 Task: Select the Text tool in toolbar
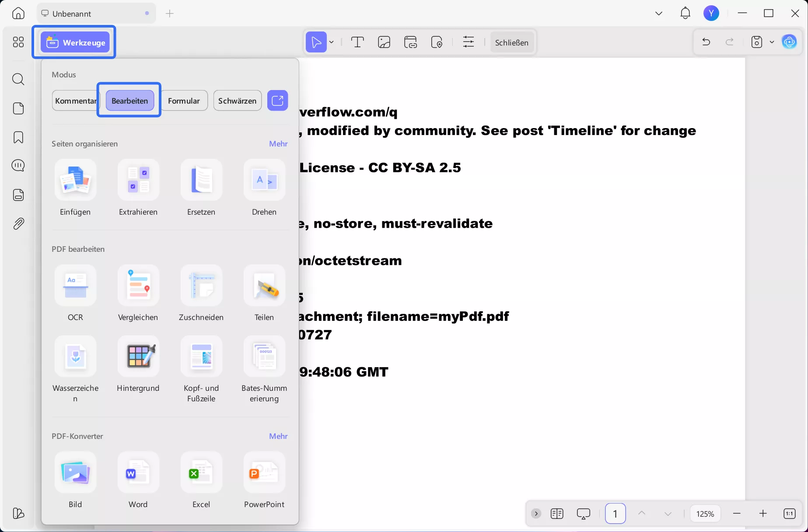[x=357, y=42]
